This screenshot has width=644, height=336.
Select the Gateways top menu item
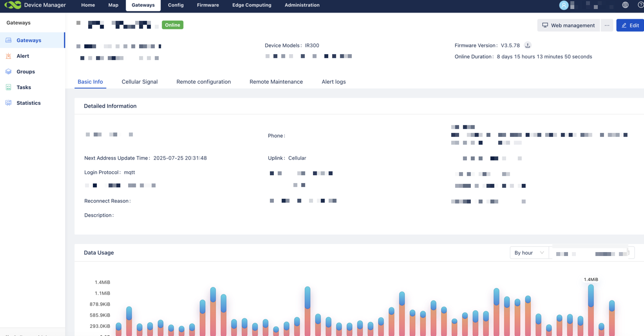[143, 5]
